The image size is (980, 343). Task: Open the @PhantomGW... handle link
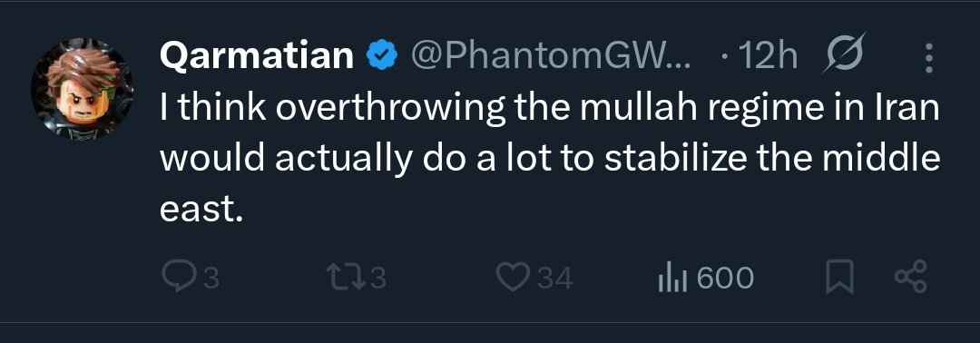(x=552, y=57)
